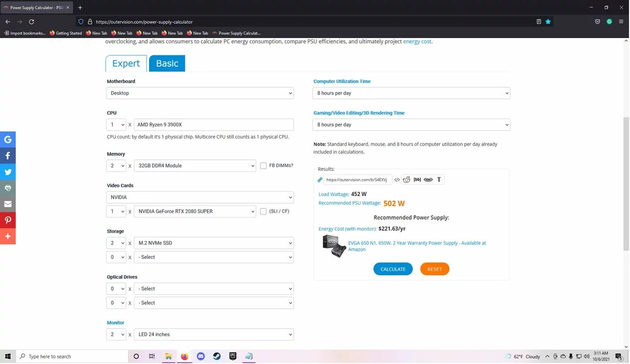Open the M.2 NVMe SSD storage dropdown
The width and height of the screenshot is (630, 364).
point(214,243)
